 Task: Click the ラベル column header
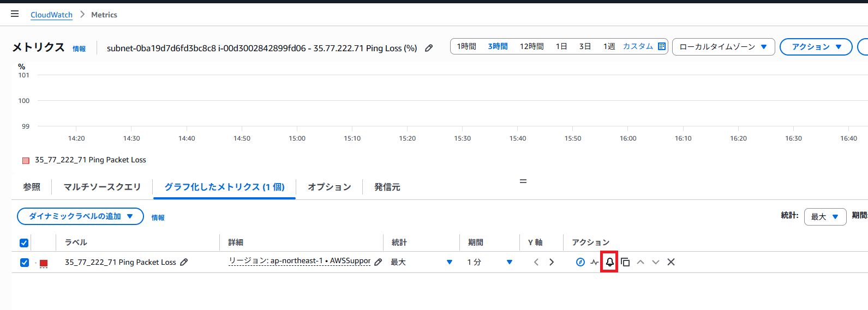[76, 242]
